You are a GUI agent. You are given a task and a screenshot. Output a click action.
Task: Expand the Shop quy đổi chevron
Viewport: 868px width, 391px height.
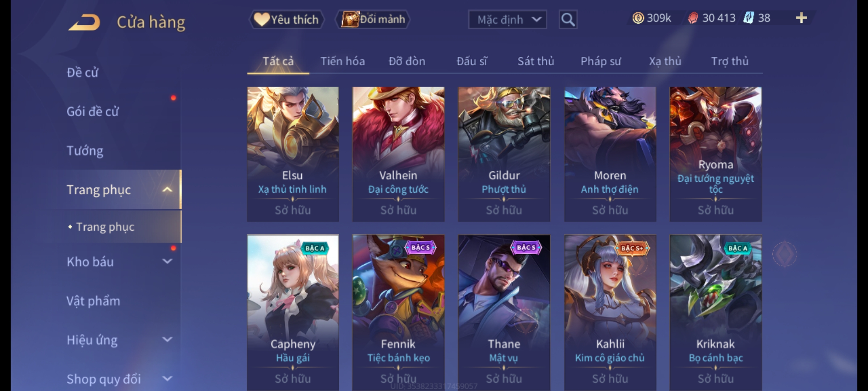[x=167, y=378]
